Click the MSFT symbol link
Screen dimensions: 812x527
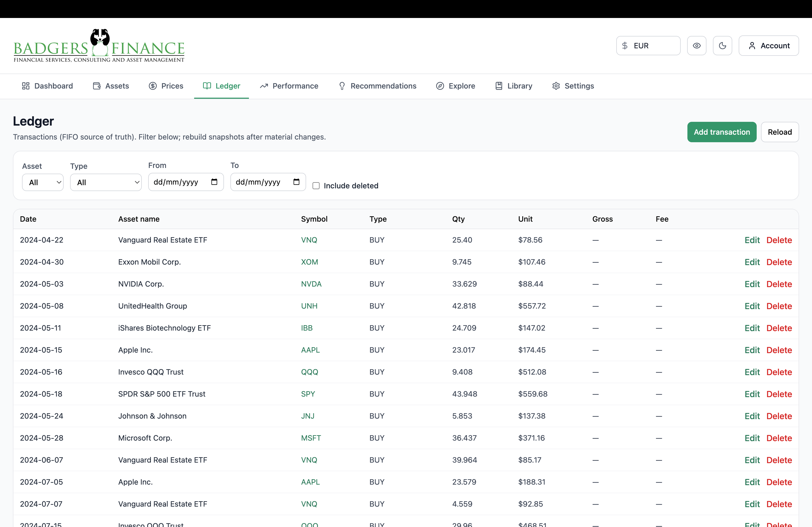[311, 438]
